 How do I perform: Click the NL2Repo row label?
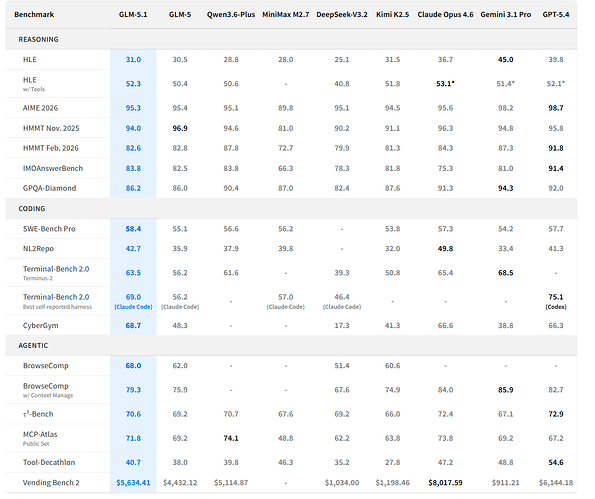(x=38, y=249)
